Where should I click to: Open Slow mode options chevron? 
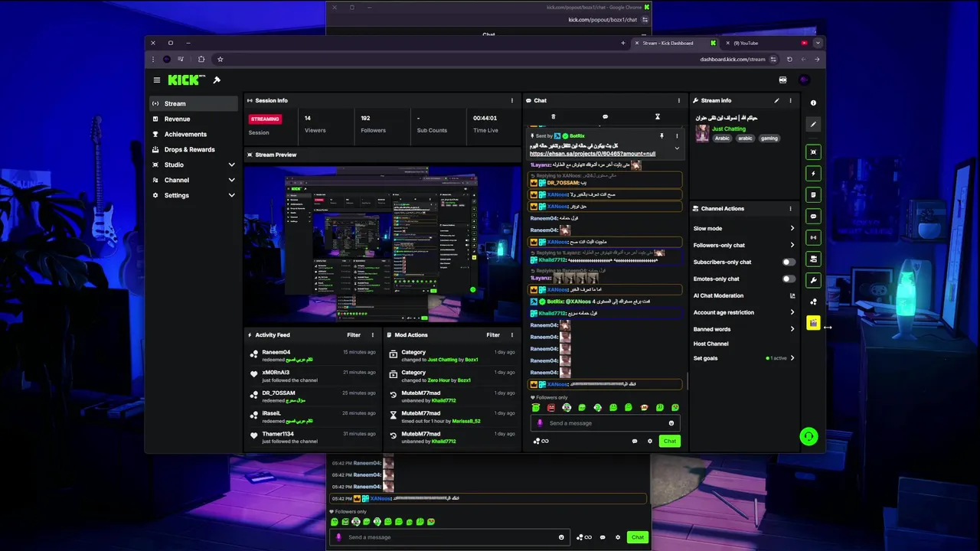pos(792,228)
